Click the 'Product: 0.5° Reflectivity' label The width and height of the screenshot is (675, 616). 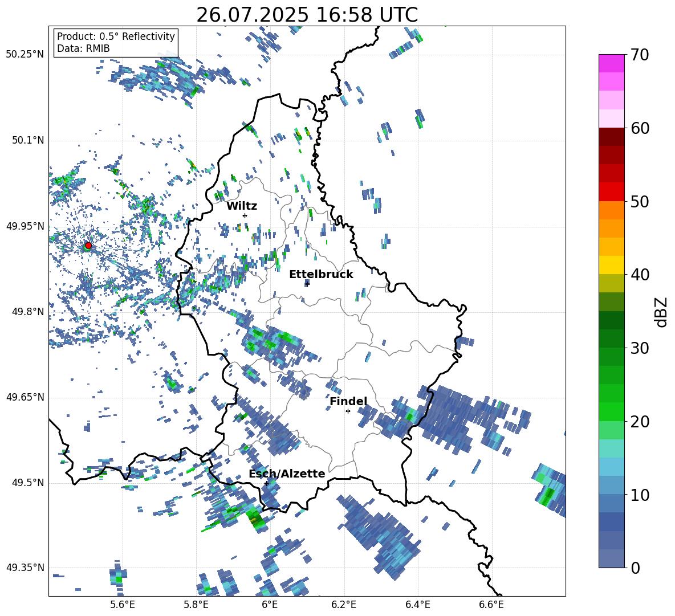click(116, 36)
